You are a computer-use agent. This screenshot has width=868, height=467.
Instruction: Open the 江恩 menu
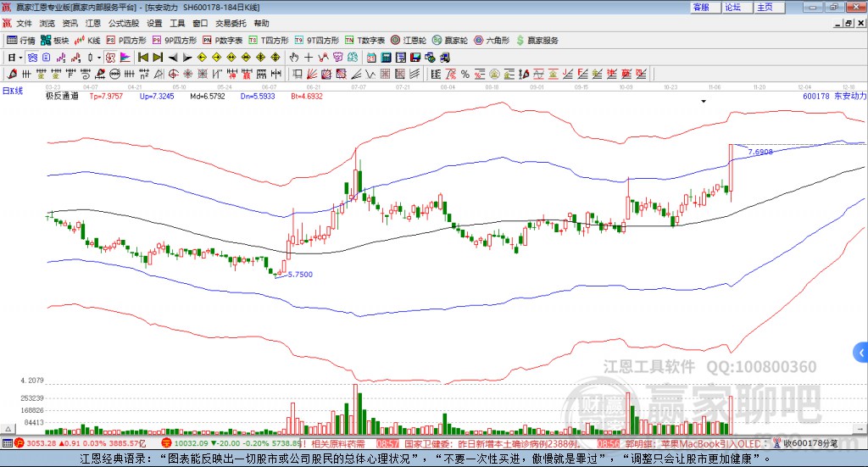click(x=93, y=24)
